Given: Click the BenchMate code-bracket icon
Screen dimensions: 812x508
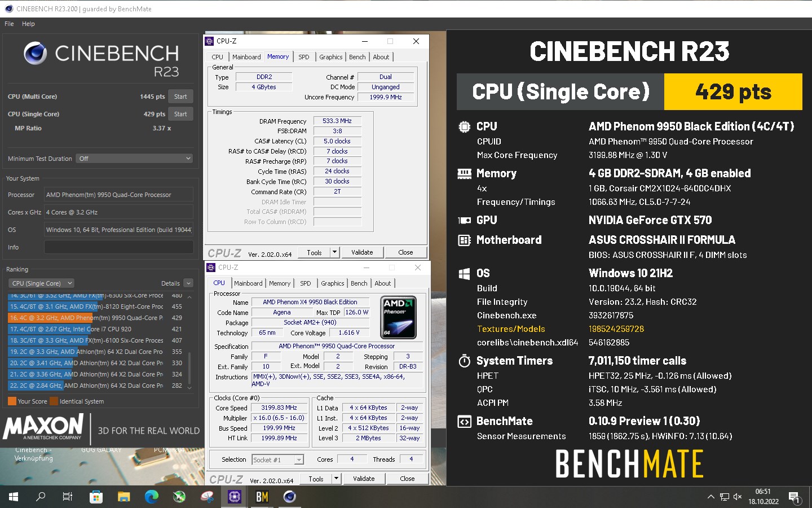Looking at the screenshot, I should (x=464, y=422).
